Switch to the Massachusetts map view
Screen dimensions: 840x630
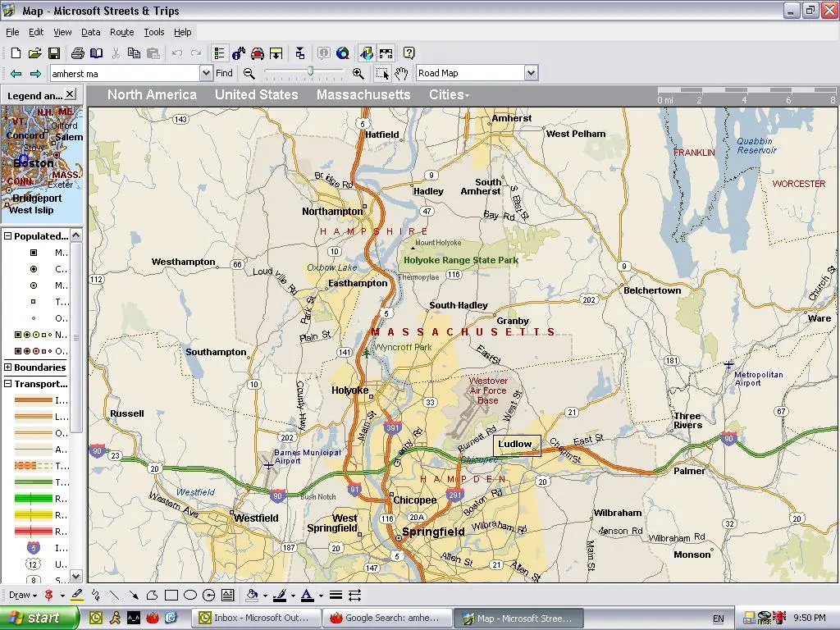pos(363,94)
